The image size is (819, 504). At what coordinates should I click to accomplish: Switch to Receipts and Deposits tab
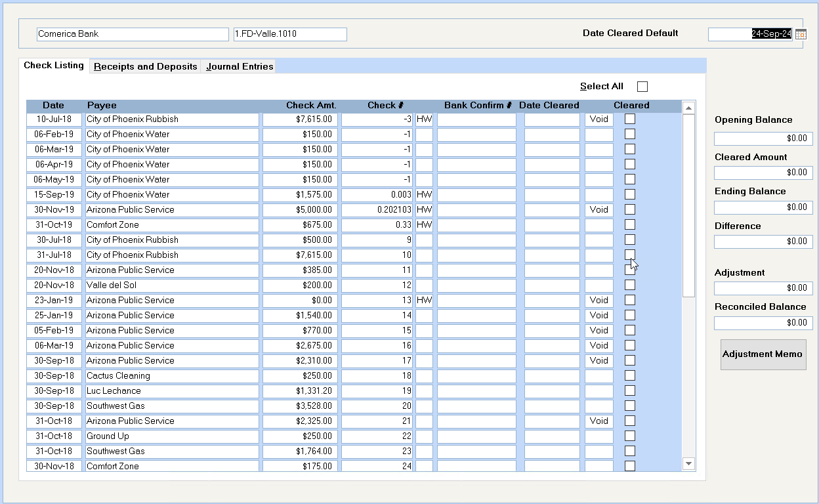point(146,66)
